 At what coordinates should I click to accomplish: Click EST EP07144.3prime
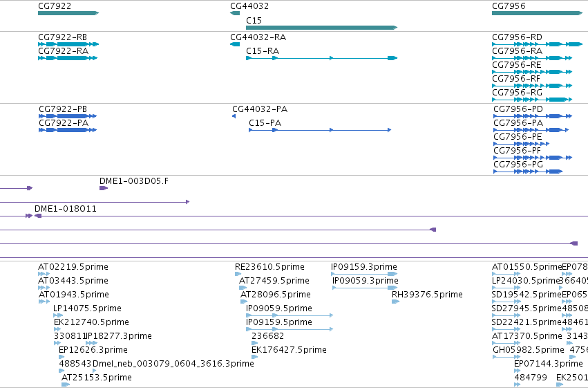549,364
